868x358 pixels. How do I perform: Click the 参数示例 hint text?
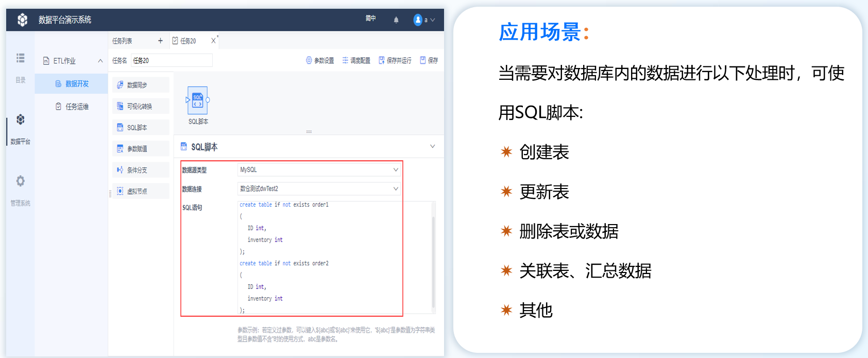tap(336, 334)
